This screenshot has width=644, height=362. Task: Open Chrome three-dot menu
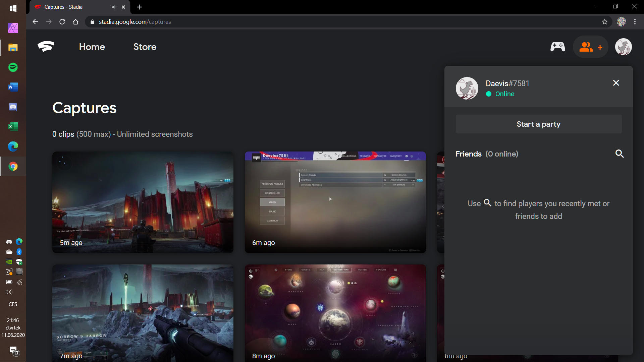pos(635,22)
